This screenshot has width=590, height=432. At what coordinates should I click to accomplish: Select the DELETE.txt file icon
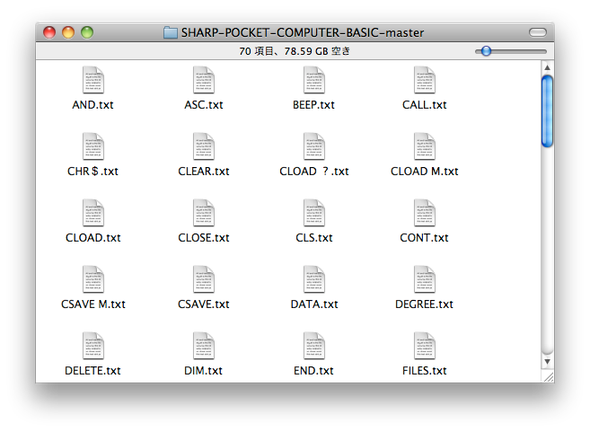click(x=93, y=346)
